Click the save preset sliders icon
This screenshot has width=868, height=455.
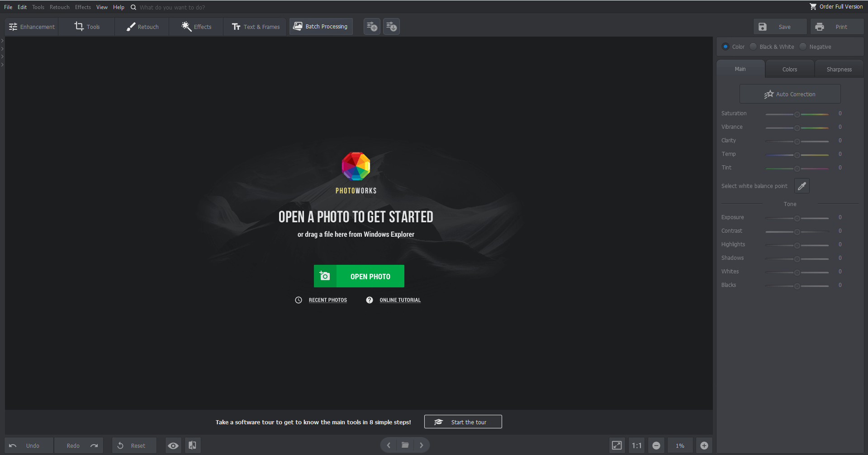(x=372, y=27)
